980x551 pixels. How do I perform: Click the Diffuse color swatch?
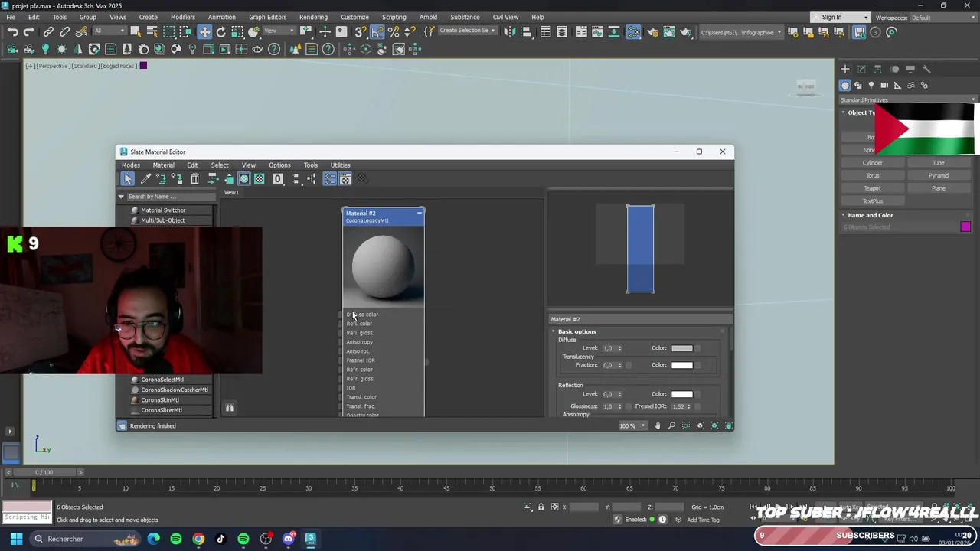point(682,349)
